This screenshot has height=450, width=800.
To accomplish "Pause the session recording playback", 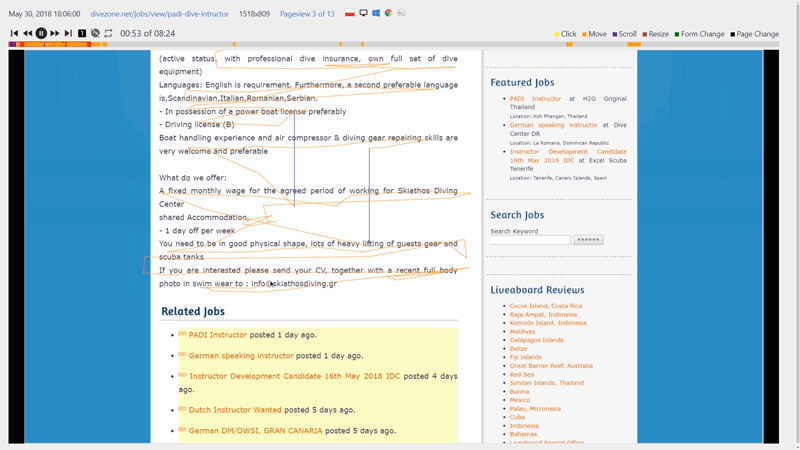I will pyautogui.click(x=41, y=33).
